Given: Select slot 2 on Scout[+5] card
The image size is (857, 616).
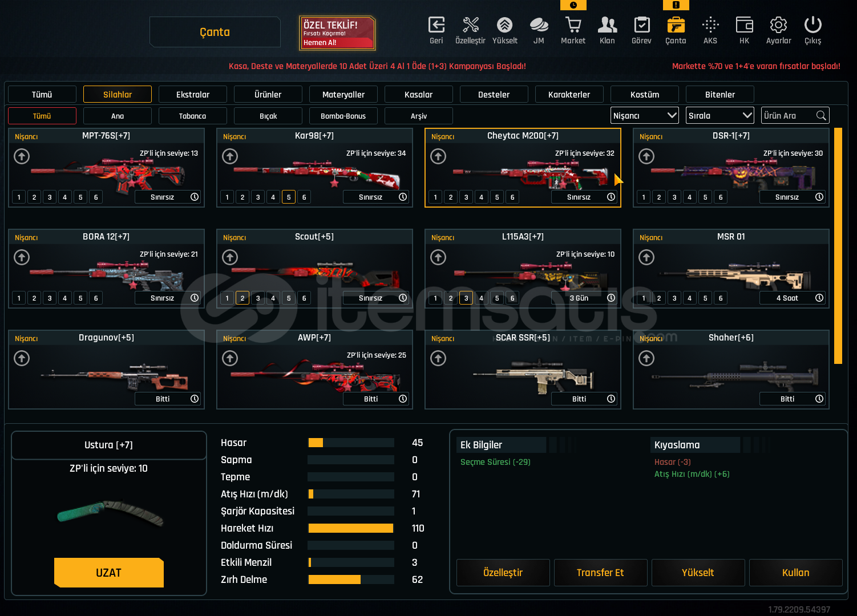Looking at the screenshot, I should pos(242,298).
